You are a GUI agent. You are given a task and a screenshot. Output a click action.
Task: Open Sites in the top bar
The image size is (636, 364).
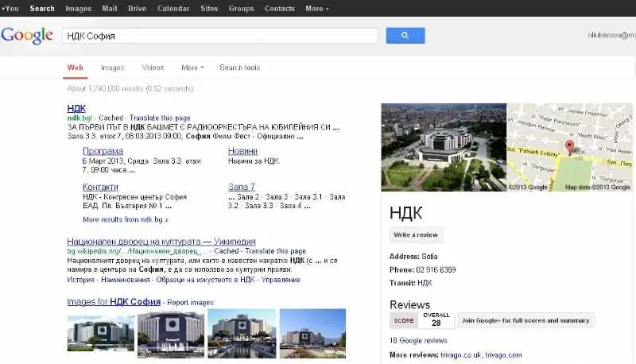pos(209,9)
